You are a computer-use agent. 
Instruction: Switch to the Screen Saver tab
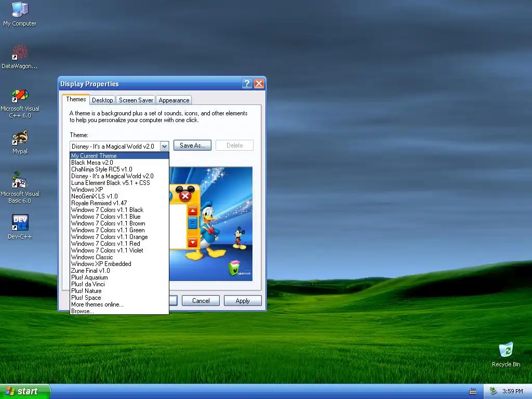[x=136, y=100]
